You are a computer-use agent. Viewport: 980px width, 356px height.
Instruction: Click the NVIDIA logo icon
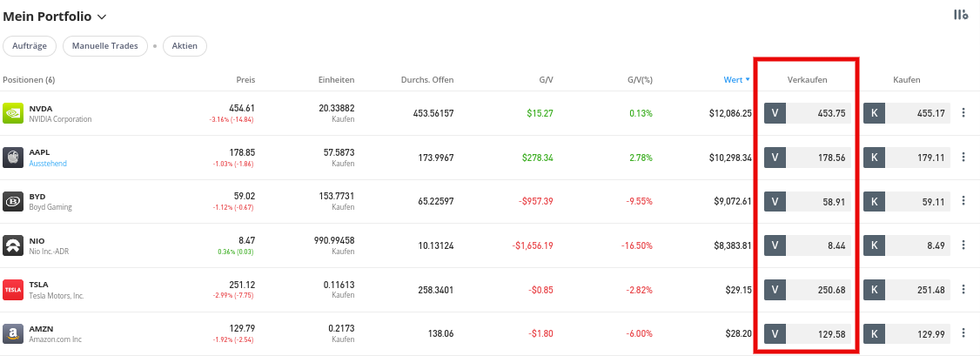[13, 113]
